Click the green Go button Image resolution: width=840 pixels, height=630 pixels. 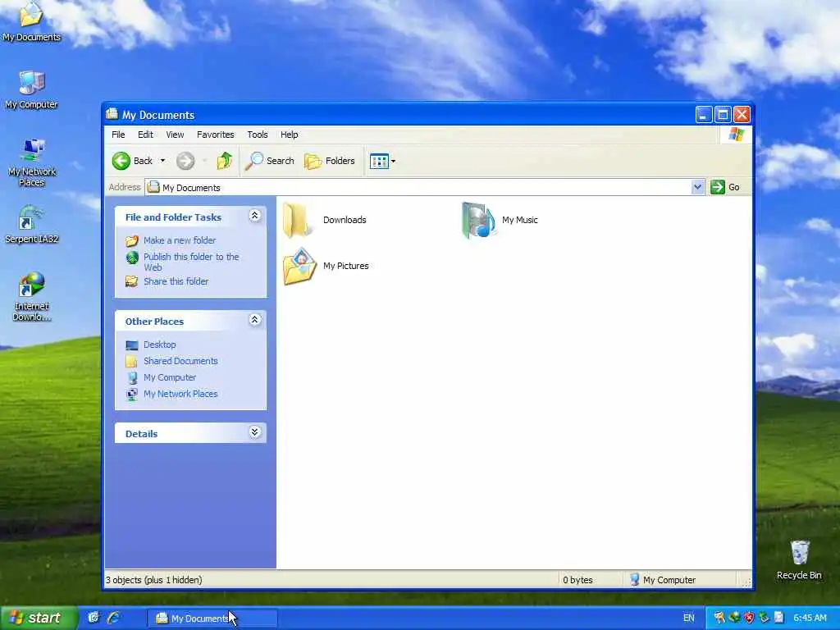[x=725, y=187]
